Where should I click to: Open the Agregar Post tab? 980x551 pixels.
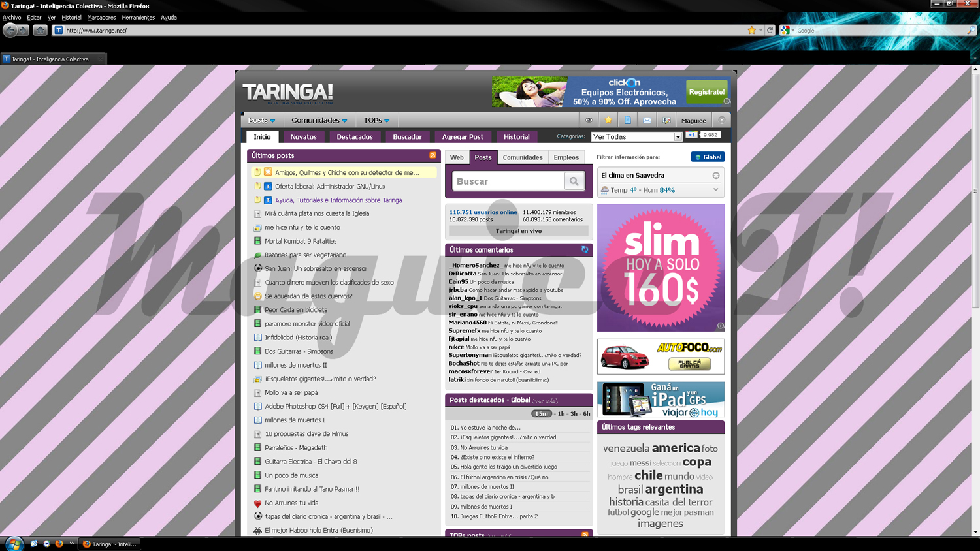tap(463, 136)
